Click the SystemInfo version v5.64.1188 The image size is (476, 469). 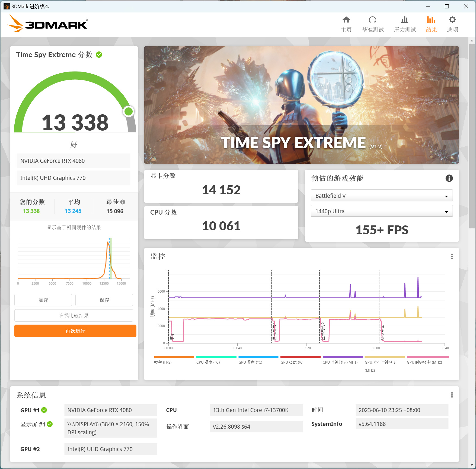coord(402,424)
